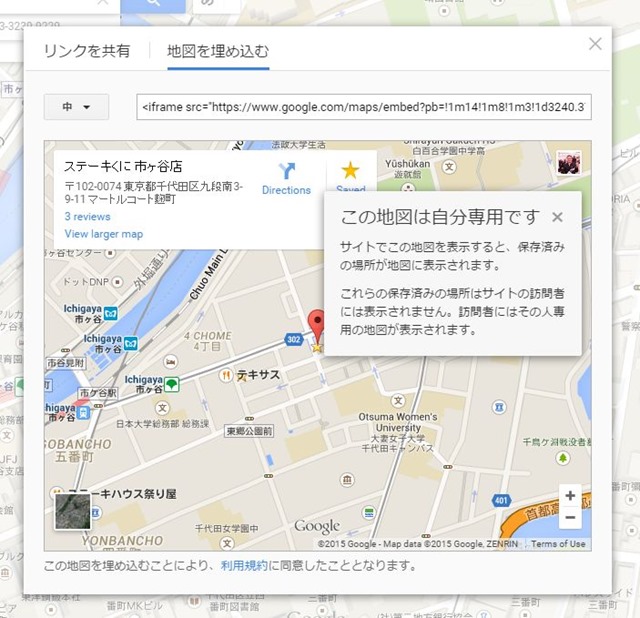Image resolution: width=640 pixels, height=618 pixels.
Task: Click the 日本大学総務部 school icon
Action: click(162, 408)
